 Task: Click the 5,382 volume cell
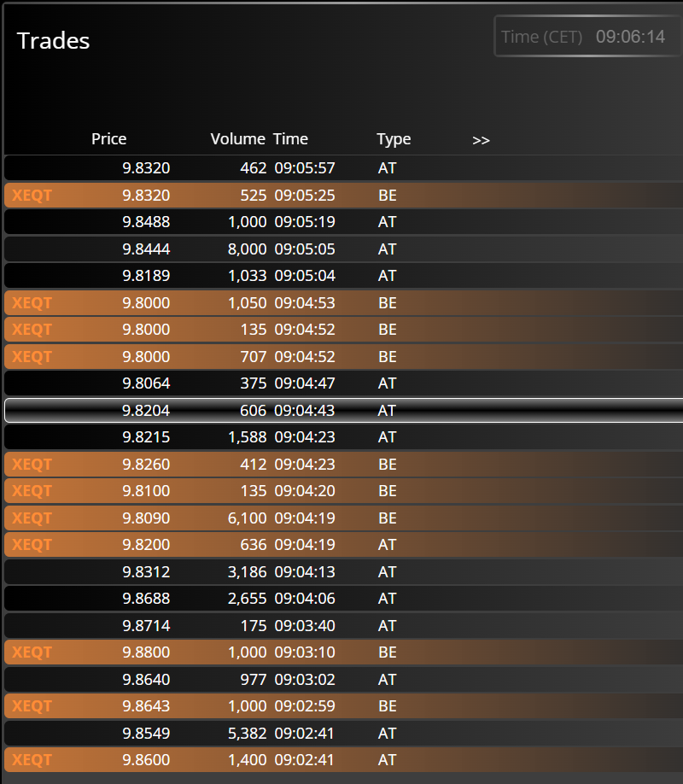pyautogui.click(x=247, y=734)
